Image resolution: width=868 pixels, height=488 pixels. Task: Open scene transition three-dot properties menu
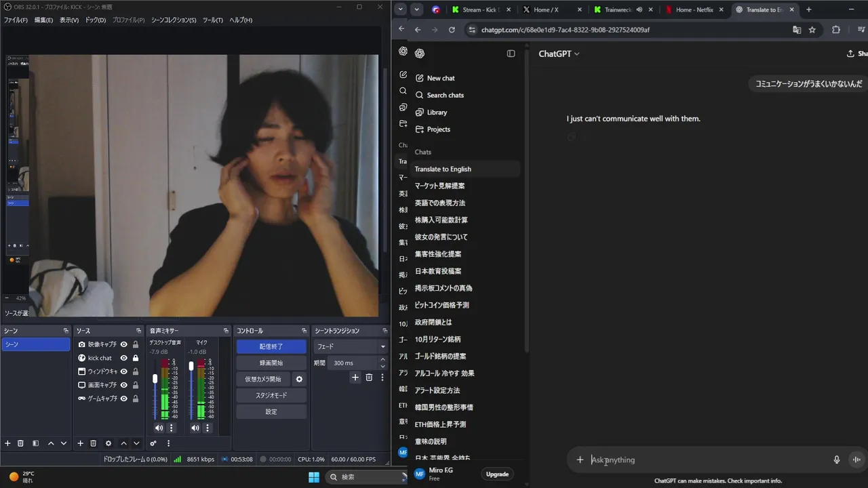tap(382, 378)
